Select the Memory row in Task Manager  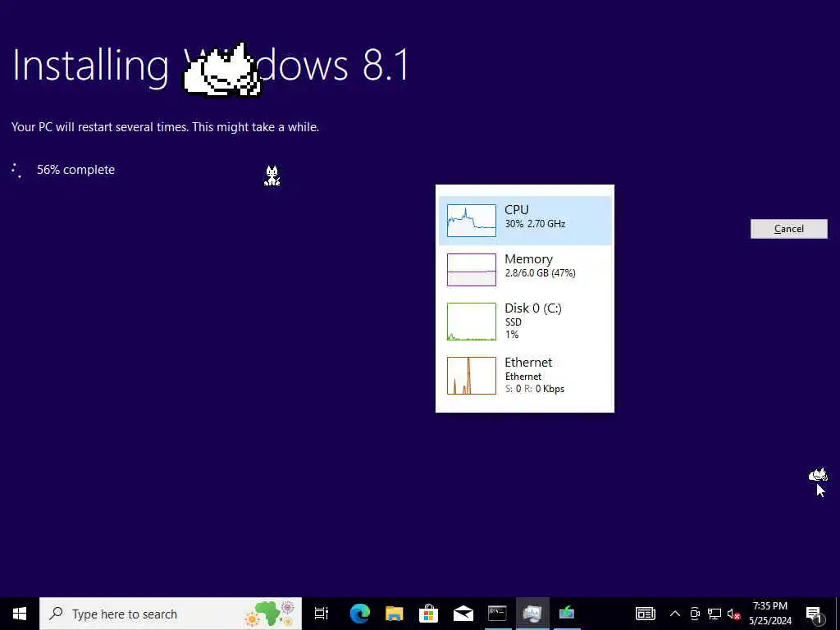pos(525,269)
